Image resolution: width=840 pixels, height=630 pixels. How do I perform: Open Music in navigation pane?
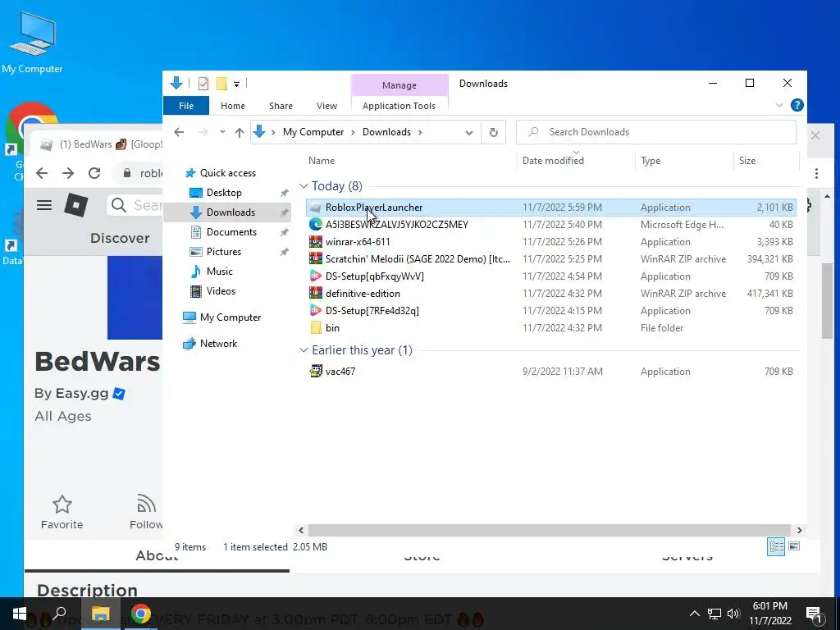[x=219, y=272]
